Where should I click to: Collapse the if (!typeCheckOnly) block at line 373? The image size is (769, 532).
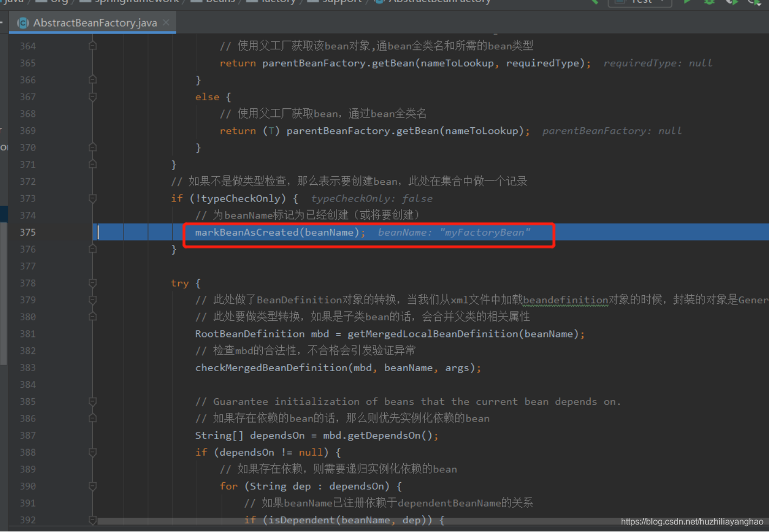[93, 198]
